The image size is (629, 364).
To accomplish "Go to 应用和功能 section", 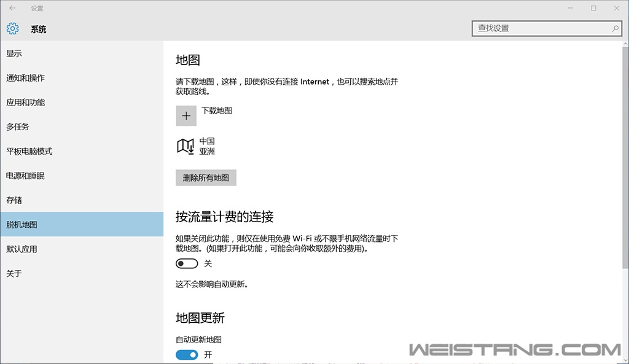I will (25, 103).
